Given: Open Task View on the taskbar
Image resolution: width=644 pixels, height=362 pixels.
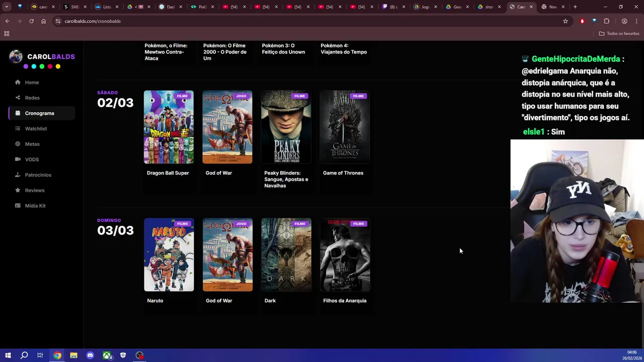Looking at the screenshot, I should pyautogui.click(x=40, y=355).
